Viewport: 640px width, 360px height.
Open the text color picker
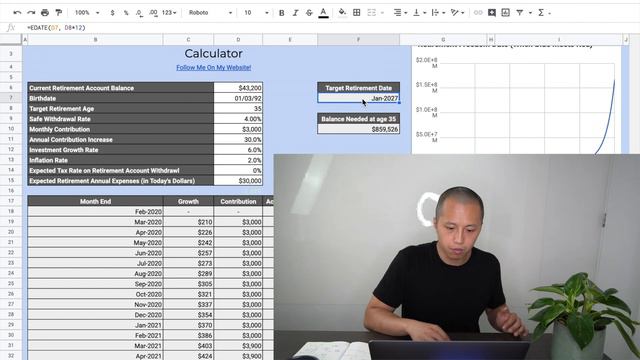[323, 13]
